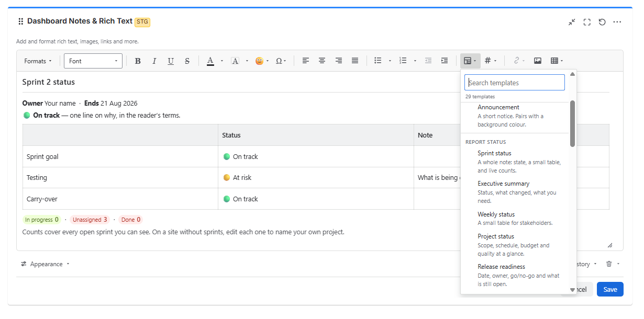The width and height of the screenshot is (644, 319).
Task: Click the drag handle next to gadget title
Action: pos(21,21)
